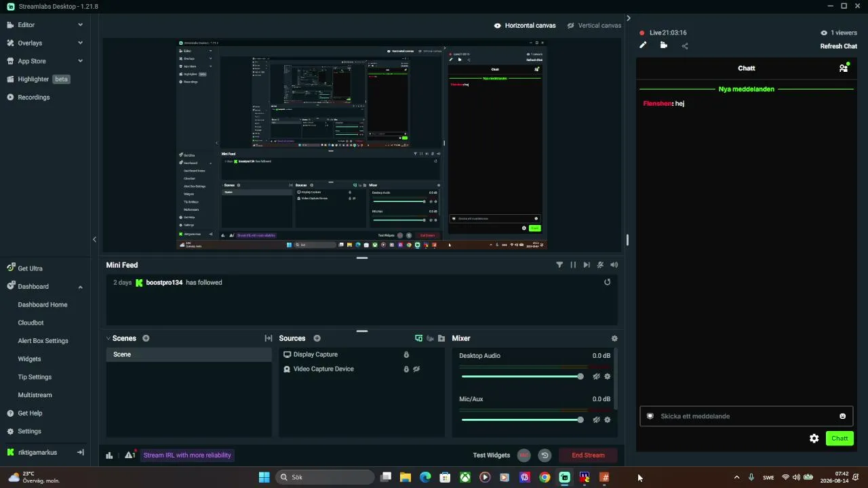Click the Skicka ett meddelande chat input

(746, 416)
